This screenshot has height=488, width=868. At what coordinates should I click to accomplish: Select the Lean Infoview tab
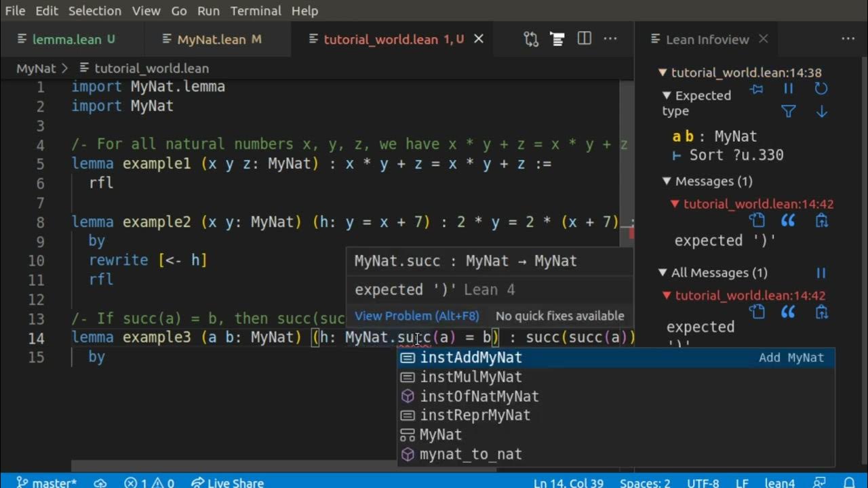click(708, 39)
